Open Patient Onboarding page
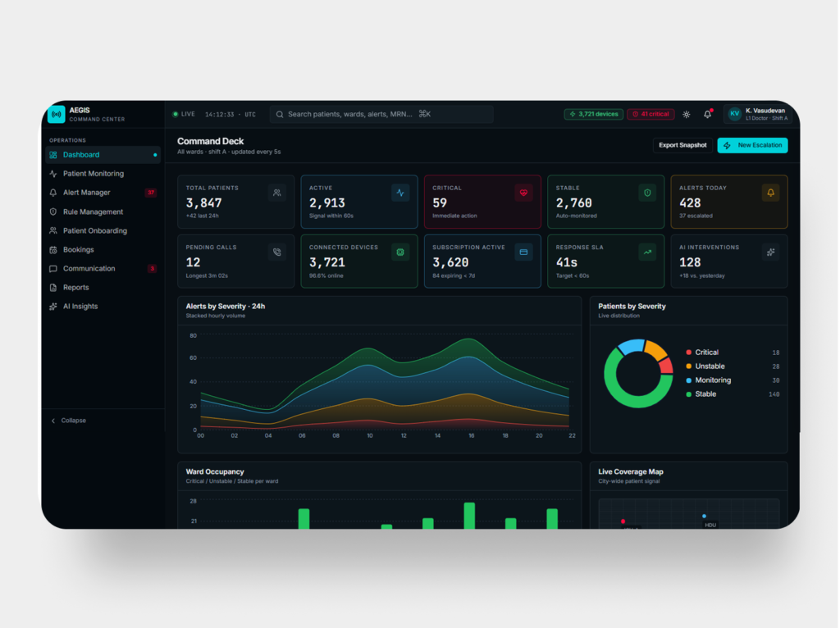Image resolution: width=840 pixels, height=628 pixels. point(103,230)
